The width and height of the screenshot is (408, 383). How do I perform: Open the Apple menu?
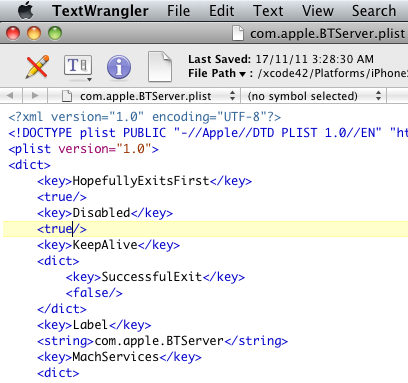pyautogui.click(x=26, y=10)
